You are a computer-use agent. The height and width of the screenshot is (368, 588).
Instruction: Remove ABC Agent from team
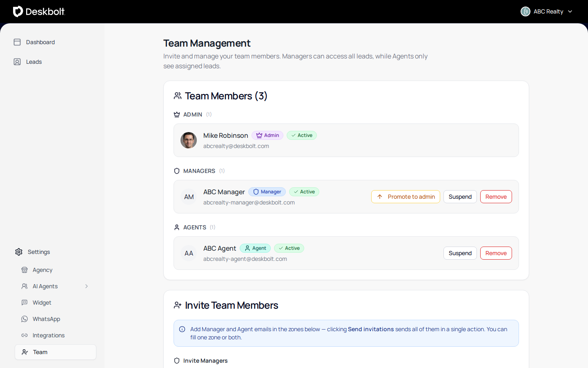coord(496,253)
